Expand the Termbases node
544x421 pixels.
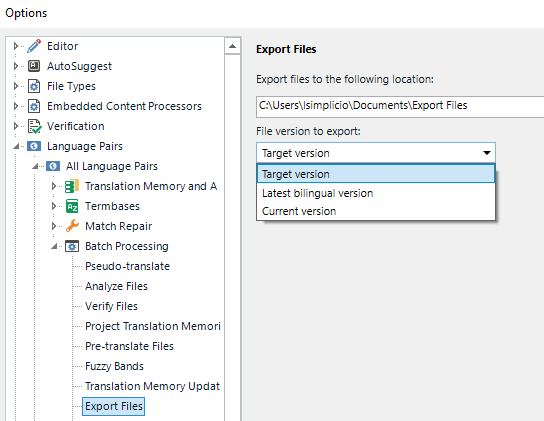coord(53,206)
